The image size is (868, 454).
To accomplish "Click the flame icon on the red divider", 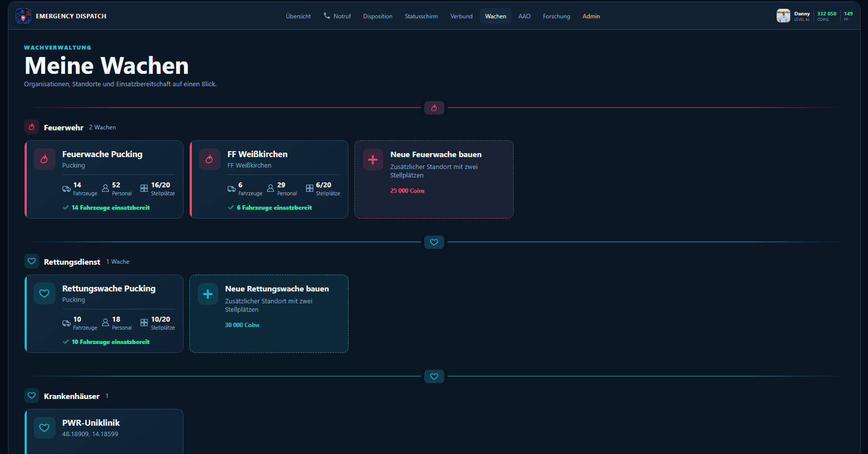I will point(434,108).
